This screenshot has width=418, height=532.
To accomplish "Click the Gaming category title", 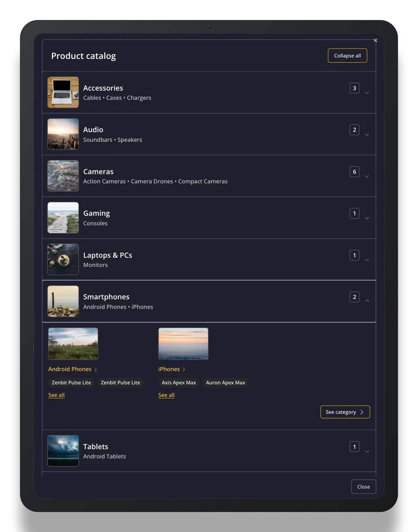I will pyautogui.click(x=96, y=214).
